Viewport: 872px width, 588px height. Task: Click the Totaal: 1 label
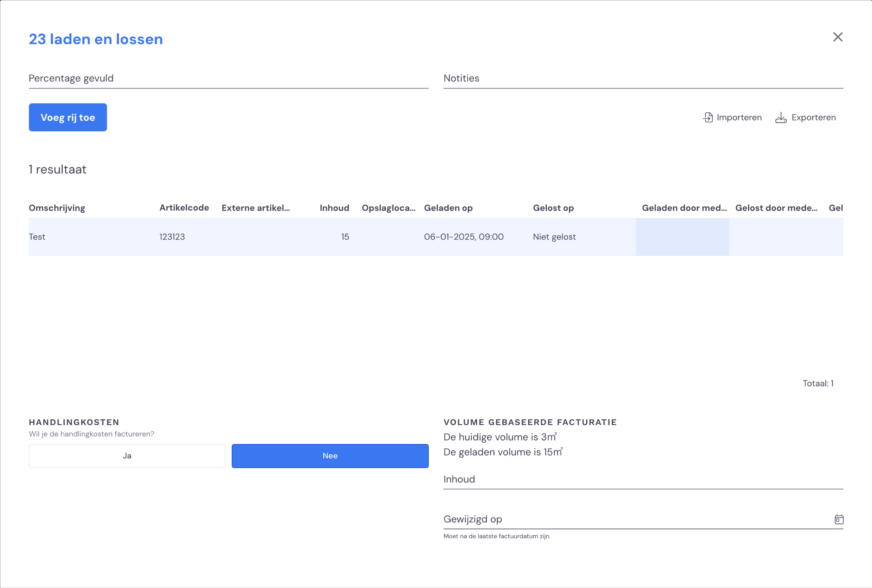point(818,383)
